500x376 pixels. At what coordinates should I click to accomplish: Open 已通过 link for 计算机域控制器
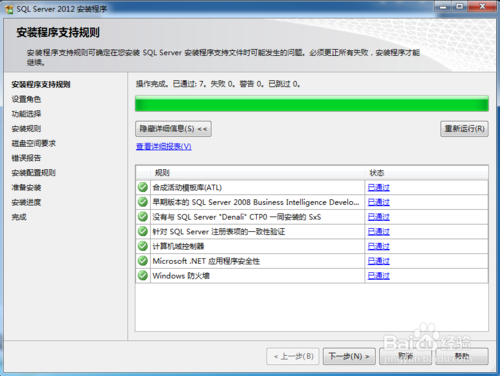pyautogui.click(x=379, y=246)
